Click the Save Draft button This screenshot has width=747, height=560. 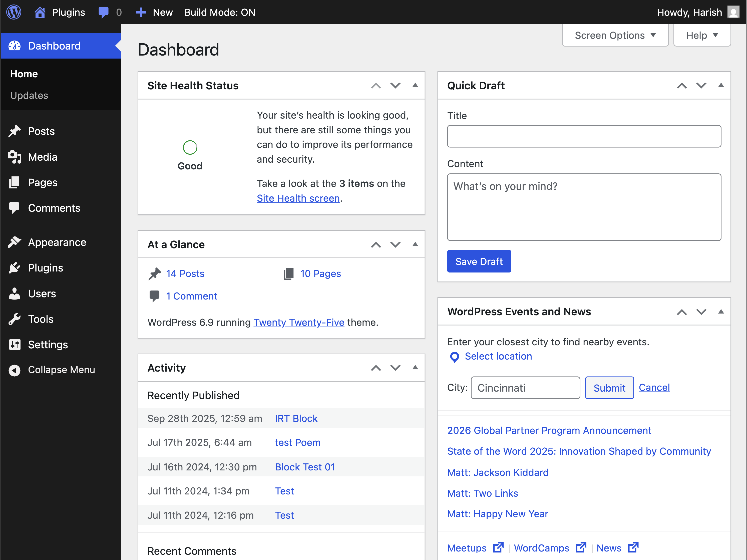(479, 261)
